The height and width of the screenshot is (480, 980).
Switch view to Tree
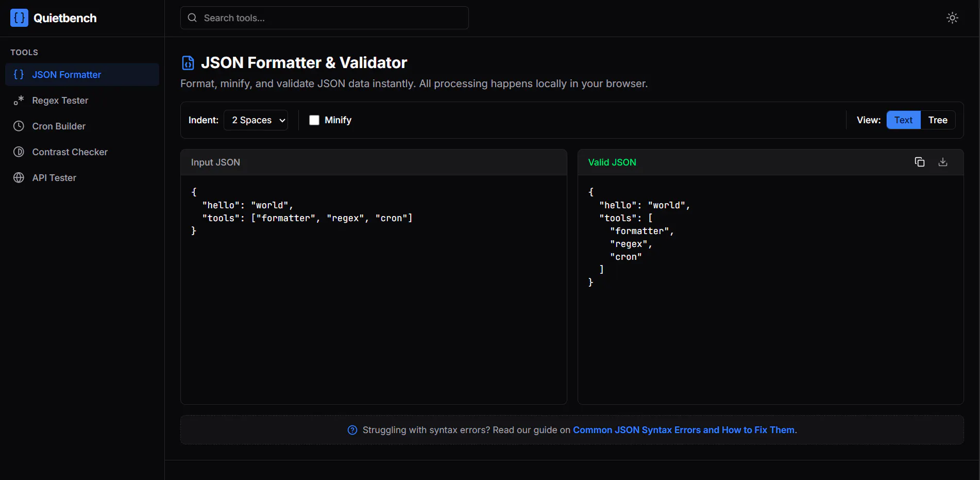[938, 120]
